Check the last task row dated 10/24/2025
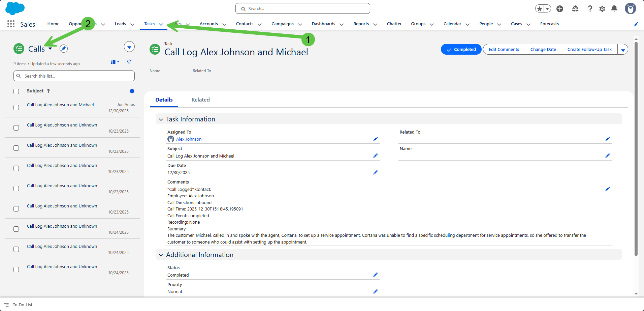 16,270
